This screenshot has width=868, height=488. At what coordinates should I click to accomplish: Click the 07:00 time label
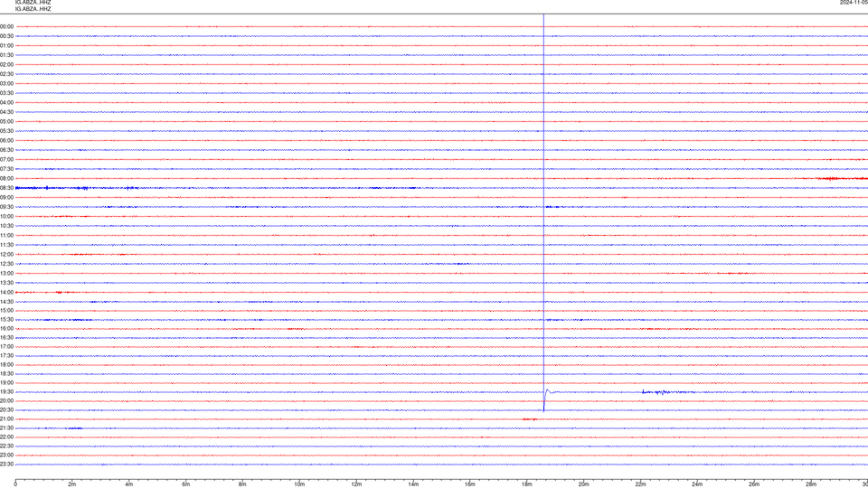click(x=6, y=159)
